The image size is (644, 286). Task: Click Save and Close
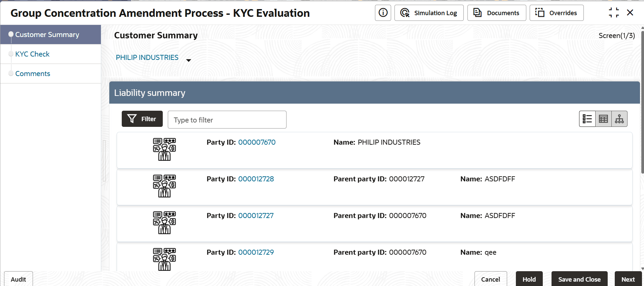pyautogui.click(x=579, y=279)
